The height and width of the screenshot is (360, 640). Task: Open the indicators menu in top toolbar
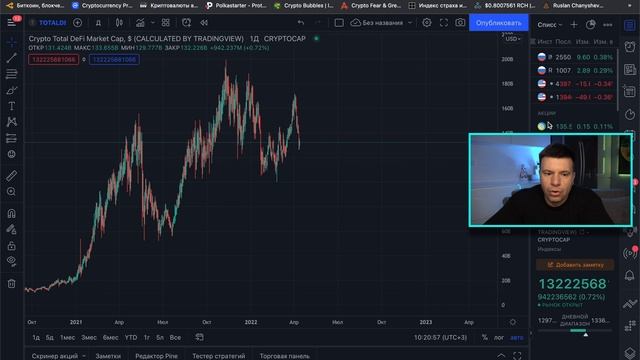pyautogui.click(x=140, y=23)
